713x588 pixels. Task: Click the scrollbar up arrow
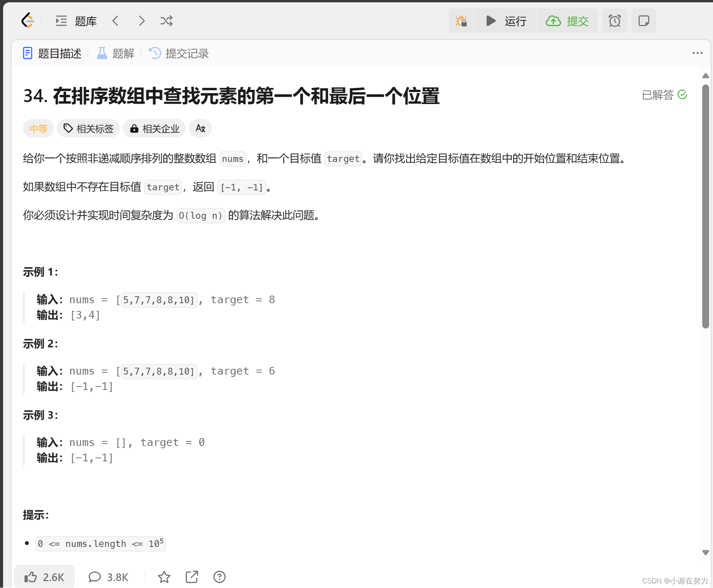click(705, 76)
